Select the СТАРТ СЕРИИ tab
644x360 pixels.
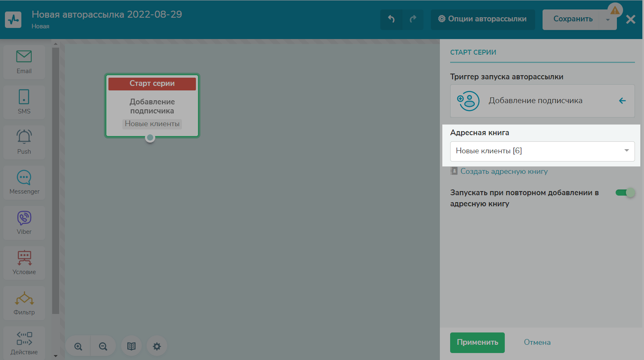pyautogui.click(x=473, y=53)
